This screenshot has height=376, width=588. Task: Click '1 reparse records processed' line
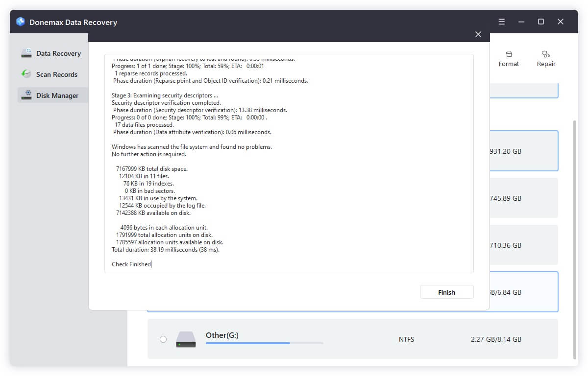(151, 73)
